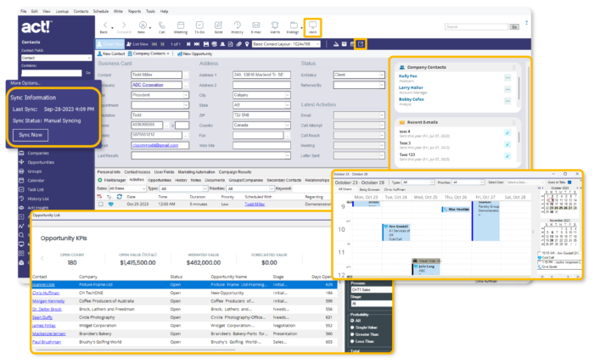Open the Schedule menu
The width and height of the screenshot is (594, 364).
pos(101,11)
